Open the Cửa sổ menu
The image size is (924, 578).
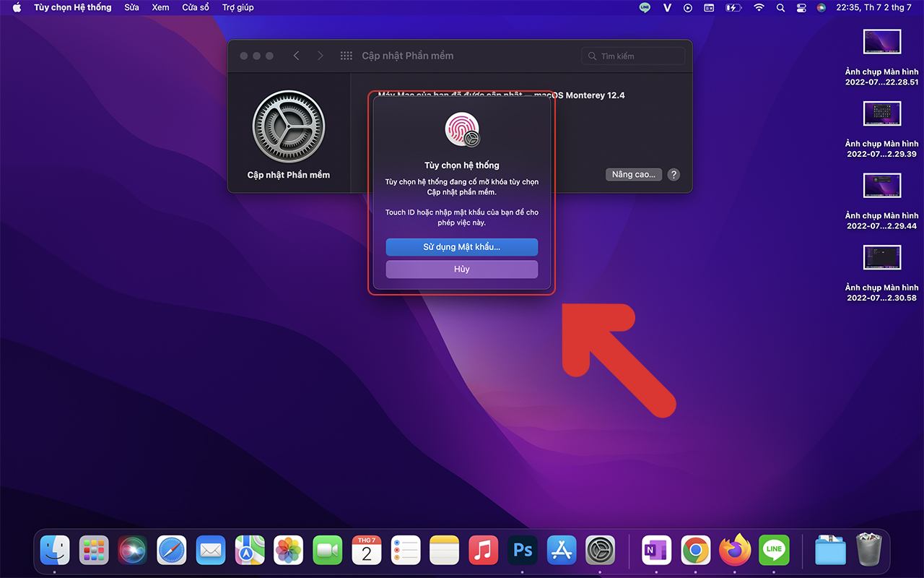(196, 7)
